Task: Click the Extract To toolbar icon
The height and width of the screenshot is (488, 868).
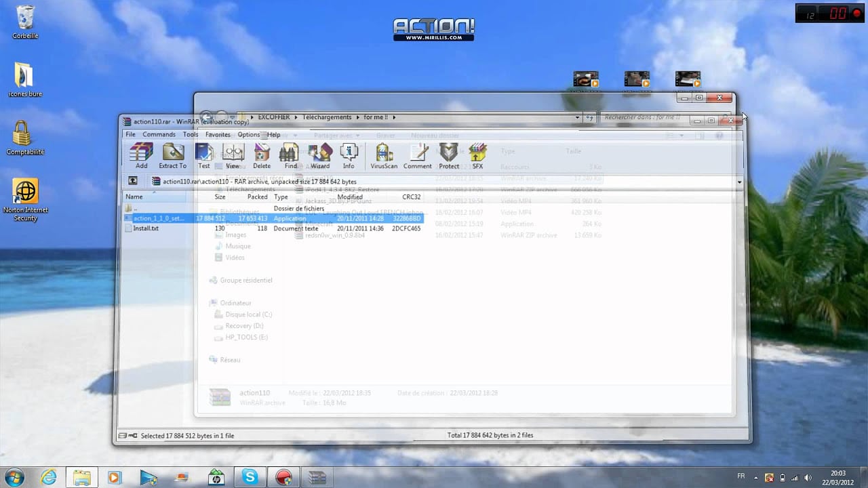Action: click(172, 156)
